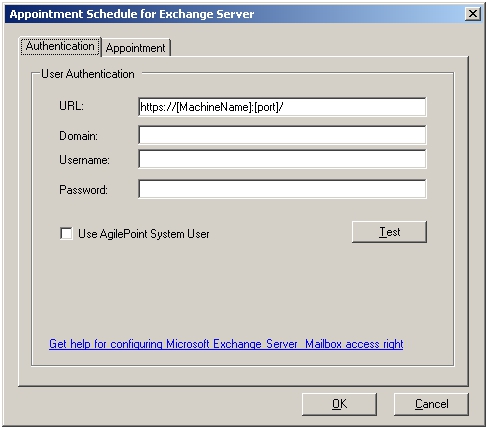The height and width of the screenshot is (429, 488).
Task: Select the Authentication tab
Action: coord(60,46)
